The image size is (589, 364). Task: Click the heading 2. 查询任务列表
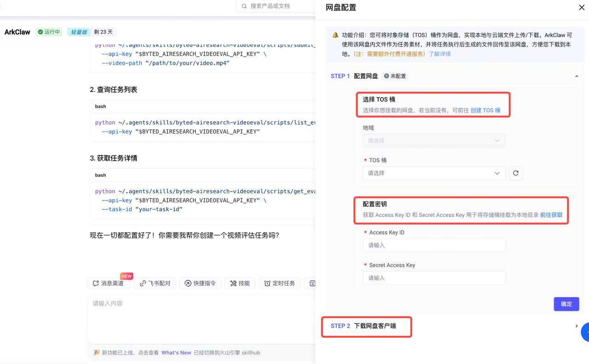pyautogui.click(x=114, y=90)
